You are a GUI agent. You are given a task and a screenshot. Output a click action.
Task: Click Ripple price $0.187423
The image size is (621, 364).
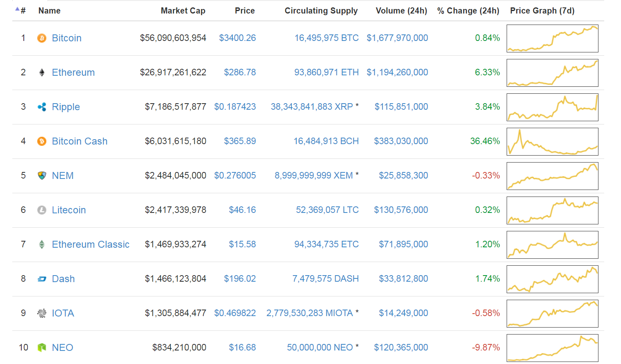tap(235, 107)
